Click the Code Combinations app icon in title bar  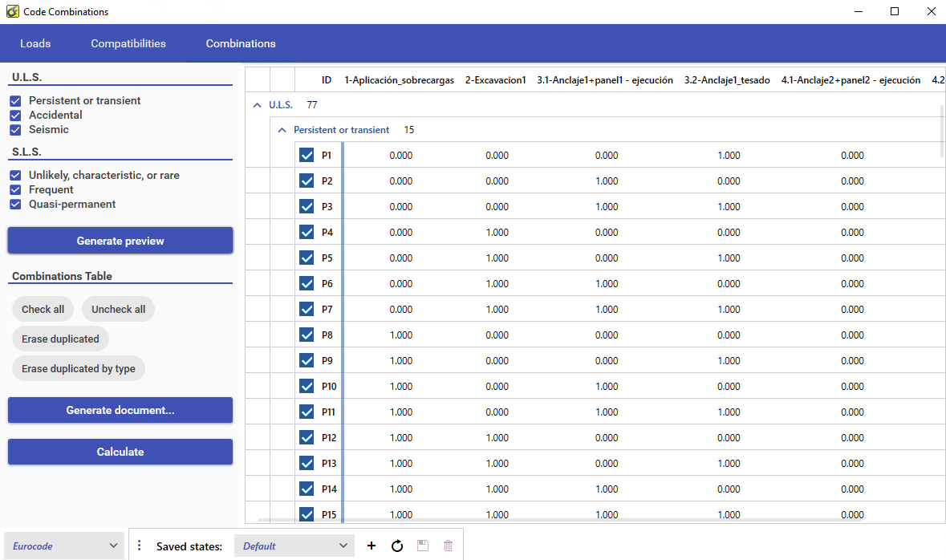[x=12, y=12]
